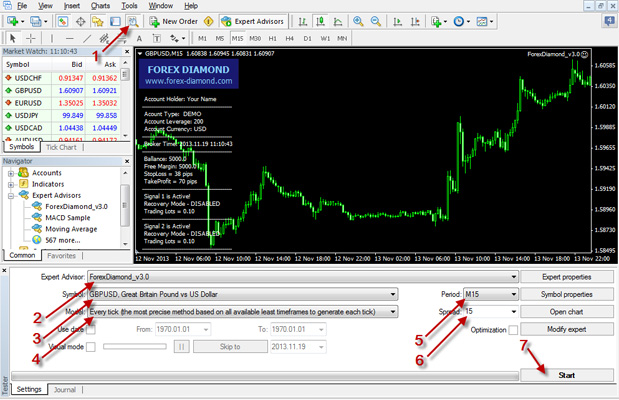The image size is (619, 400).
Task: Switch to the Tick Chart tab
Action: tap(60, 147)
